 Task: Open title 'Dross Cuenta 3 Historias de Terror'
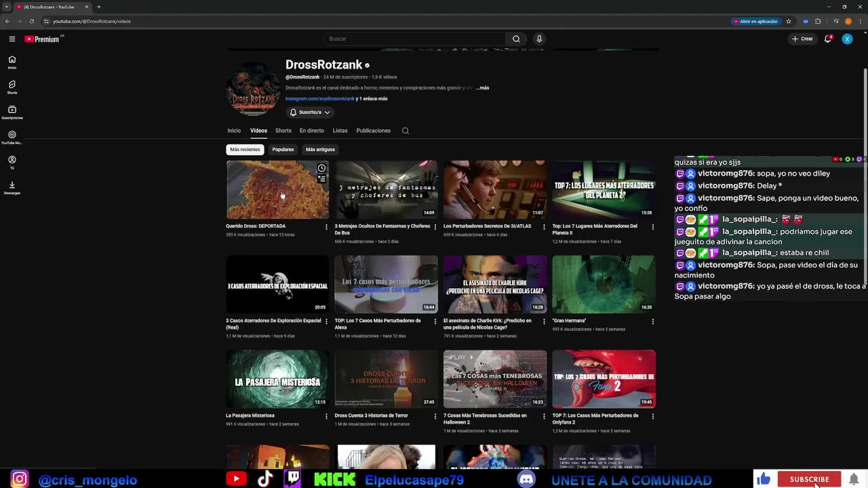click(x=372, y=415)
